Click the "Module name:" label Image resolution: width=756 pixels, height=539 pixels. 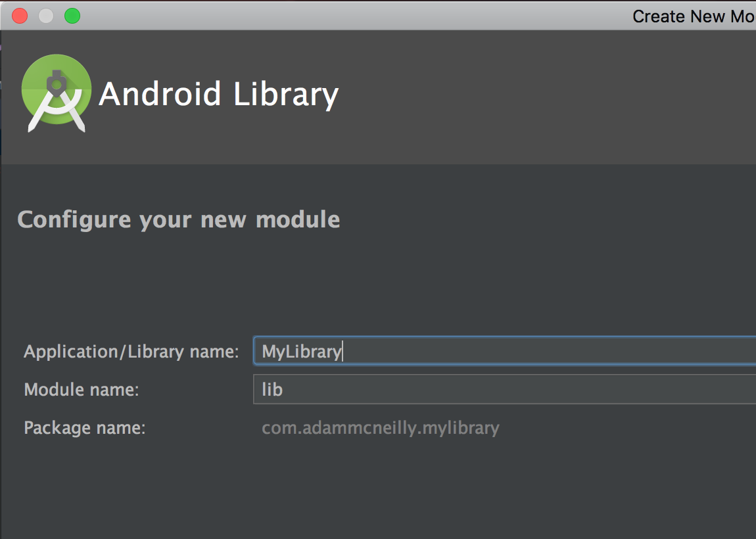pos(82,390)
